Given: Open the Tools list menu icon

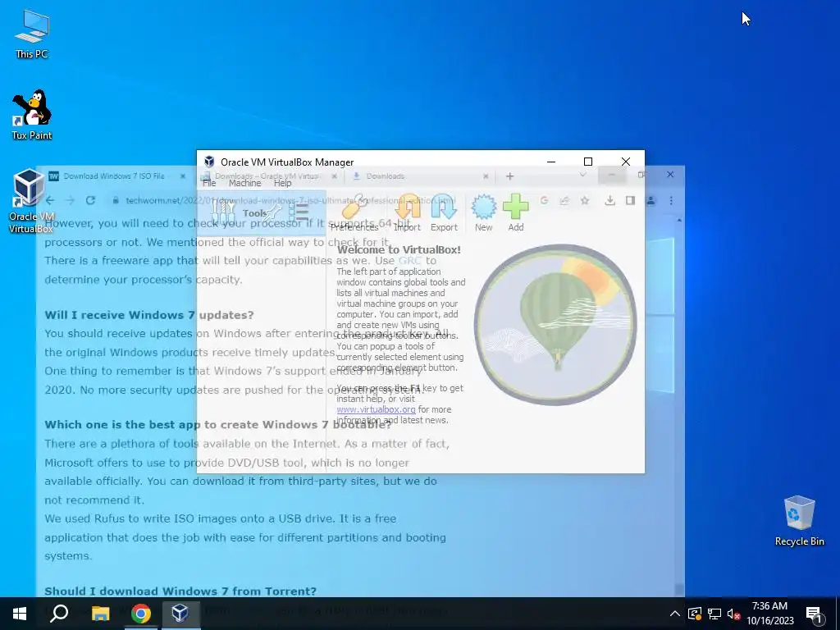Looking at the screenshot, I should coord(299,212).
